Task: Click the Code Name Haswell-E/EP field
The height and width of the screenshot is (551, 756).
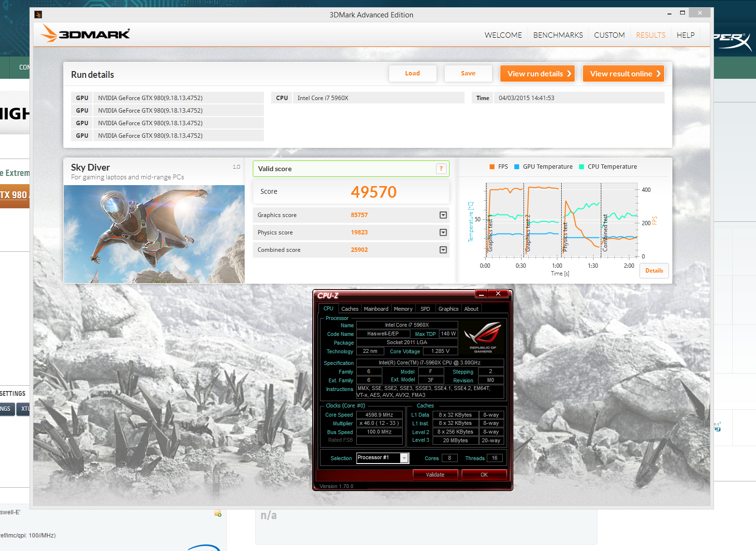Action: click(x=383, y=333)
